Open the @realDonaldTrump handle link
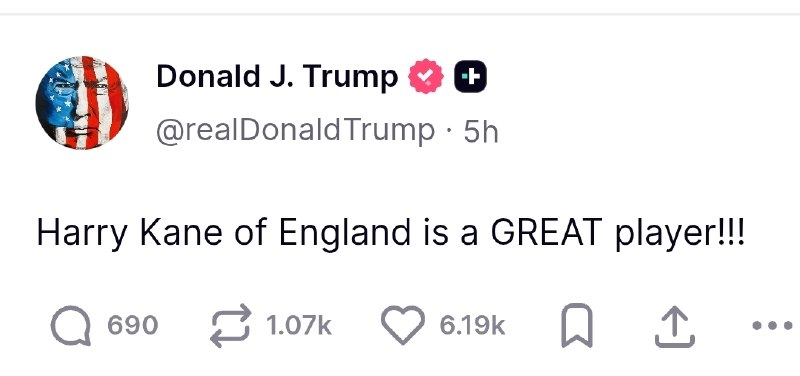This screenshot has height=376, width=800. (x=295, y=131)
